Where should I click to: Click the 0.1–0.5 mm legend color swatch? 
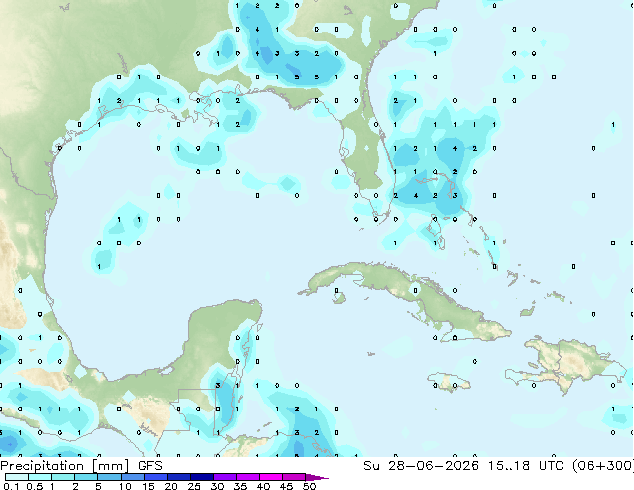[x=17, y=477]
